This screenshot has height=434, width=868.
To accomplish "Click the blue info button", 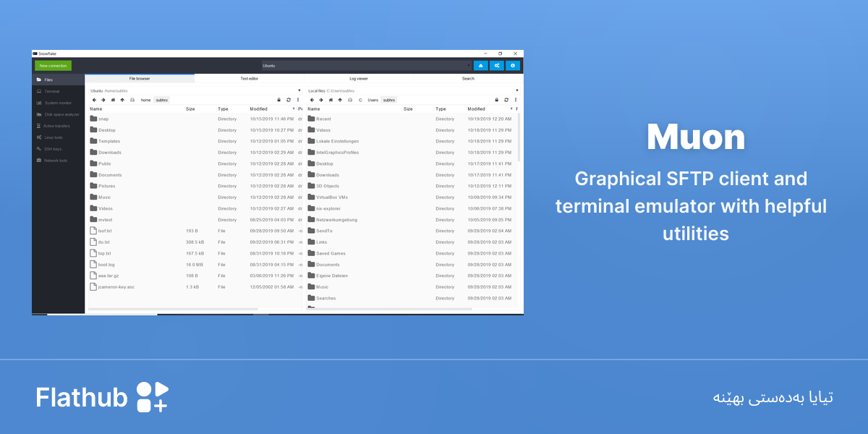I will coord(513,66).
